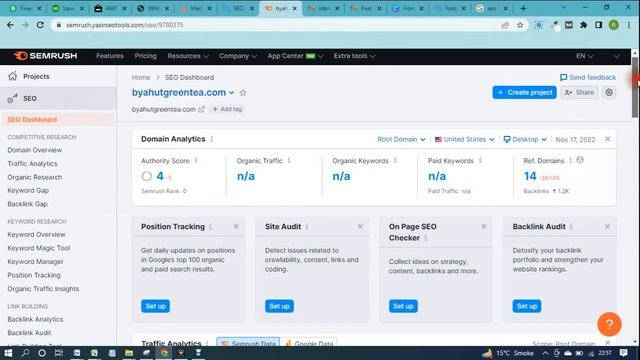Viewport: 640px width, 360px height.
Task: Expand the Company menu
Action: point(238,56)
